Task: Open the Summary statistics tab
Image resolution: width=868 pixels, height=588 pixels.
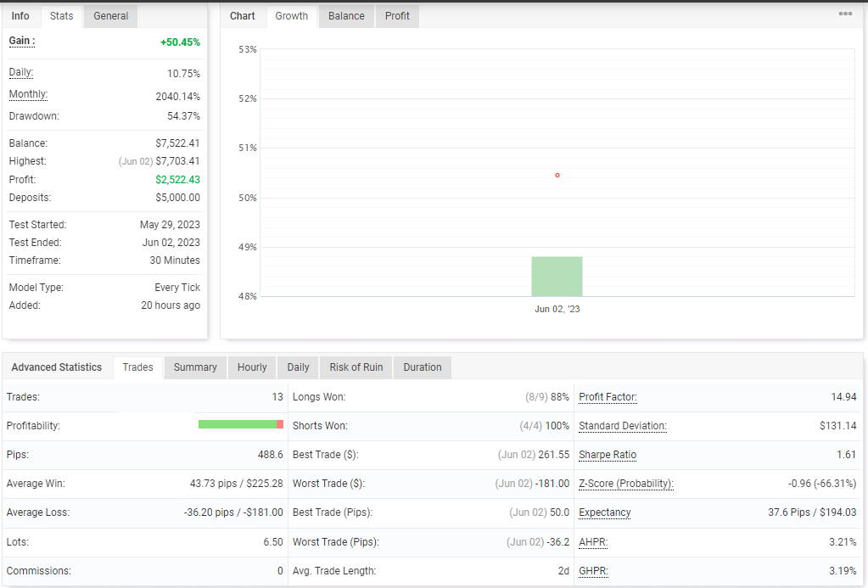Action: pos(195,367)
